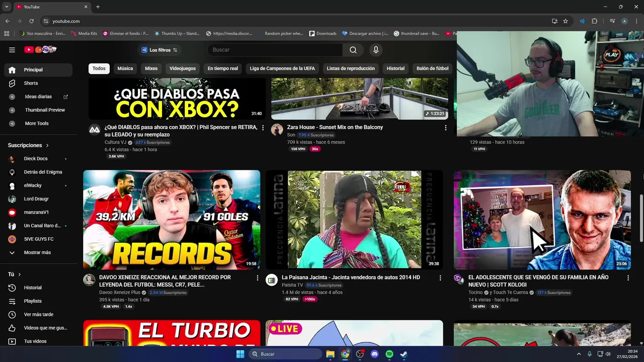The width and height of the screenshot is (644, 362).
Task: Click the magnifier search button
Action: point(353,50)
